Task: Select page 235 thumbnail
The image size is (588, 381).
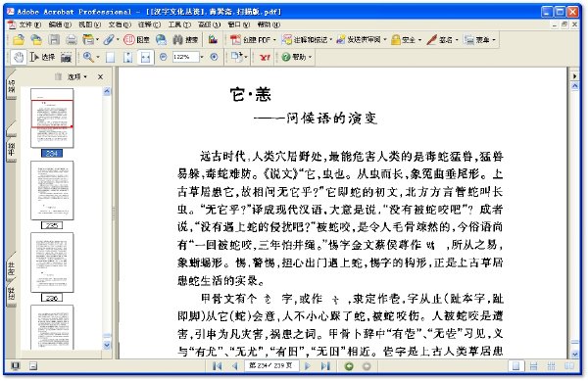Action: [x=52, y=191]
